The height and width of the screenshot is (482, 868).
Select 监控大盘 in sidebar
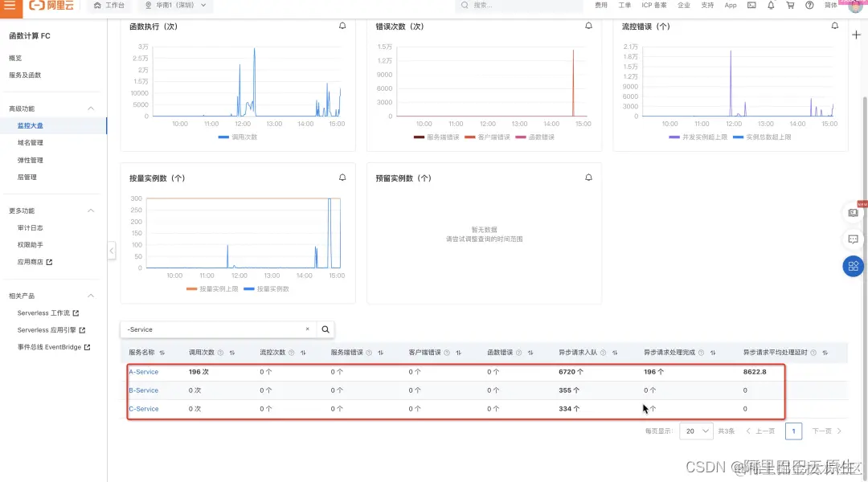coord(53,125)
